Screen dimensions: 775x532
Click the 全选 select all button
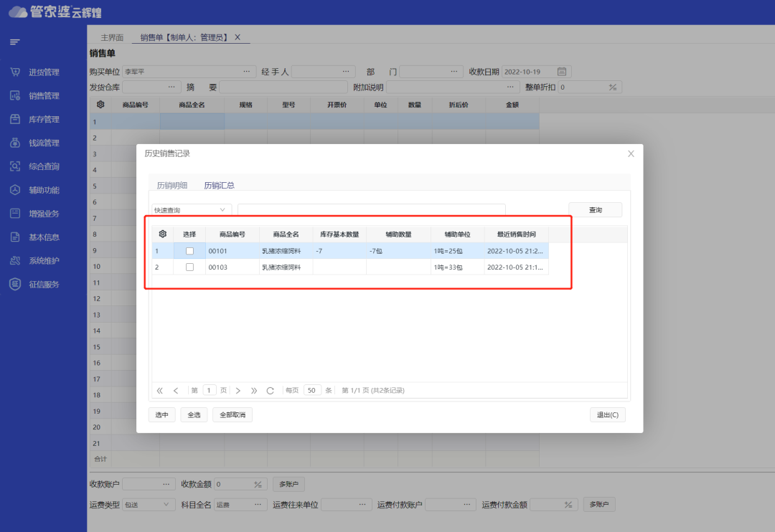(x=194, y=415)
